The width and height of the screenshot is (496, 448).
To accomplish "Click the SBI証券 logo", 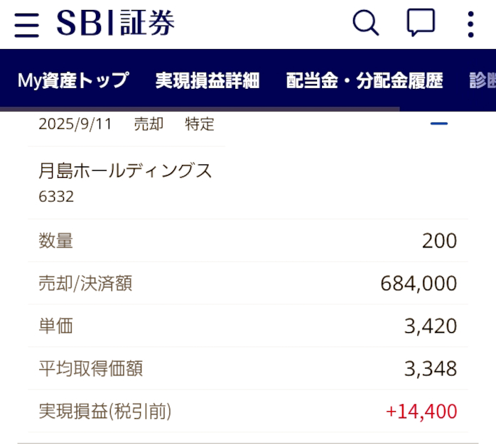I will pyautogui.click(x=116, y=24).
